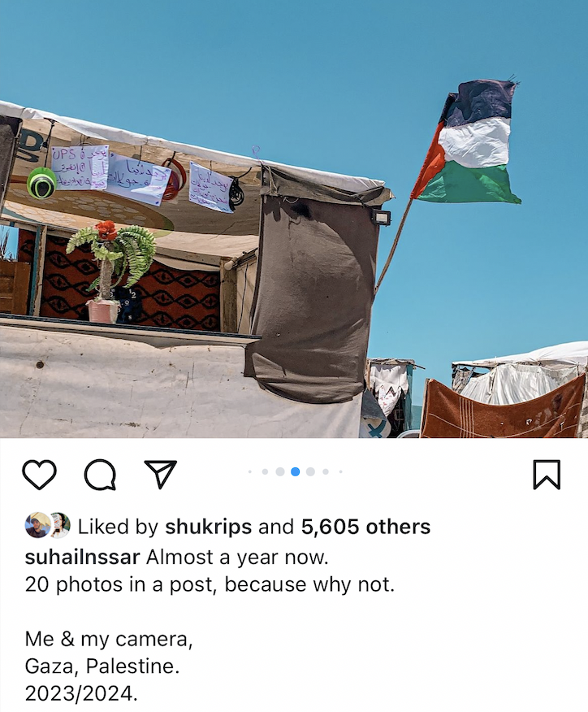Image resolution: width=588 pixels, height=712 pixels.
Task: Tap the brown blanket hanging in photo
Action: tap(502, 408)
